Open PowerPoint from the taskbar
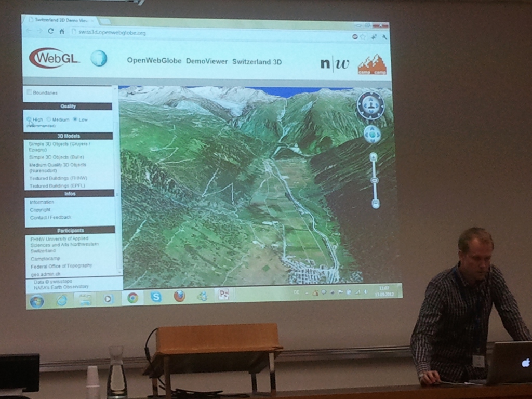Viewport: 532px width, 399px height. (224, 295)
